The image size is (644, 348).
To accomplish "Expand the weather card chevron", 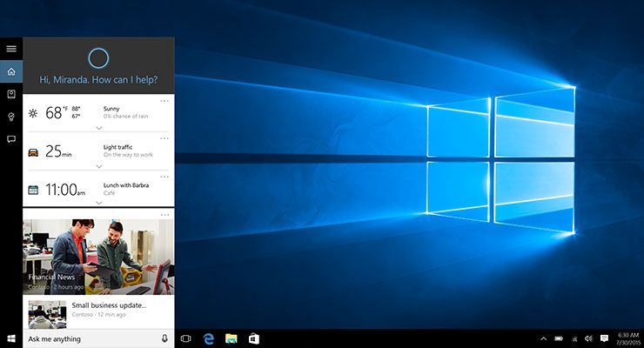I will pyautogui.click(x=98, y=127).
